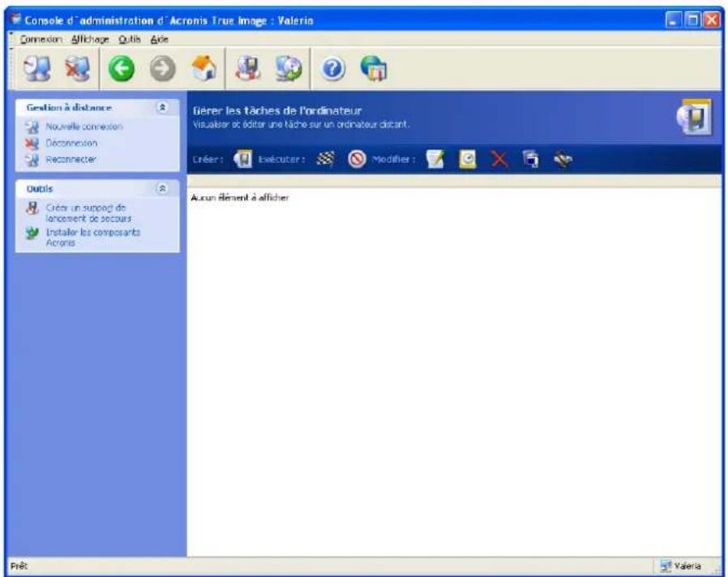Image resolution: width=728 pixels, height=577 pixels.
Task: Click the Nouvelle connexion sidebar icon
Action: [x=32, y=126]
